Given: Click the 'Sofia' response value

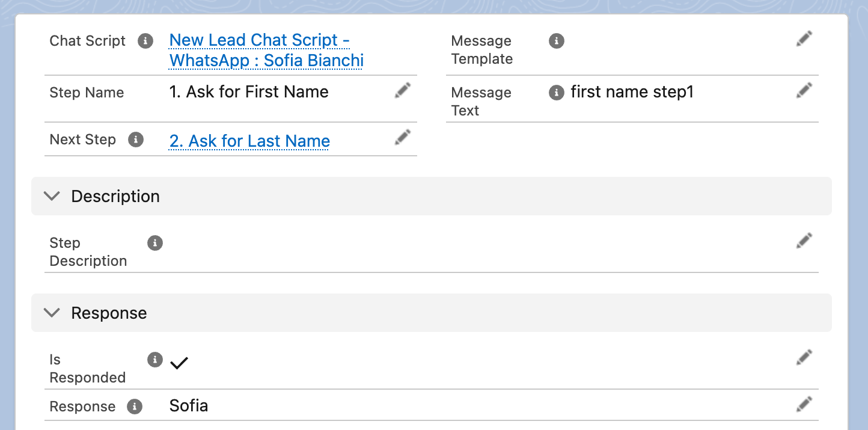Looking at the screenshot, I should pyautogui.click(x=189, y=405).
